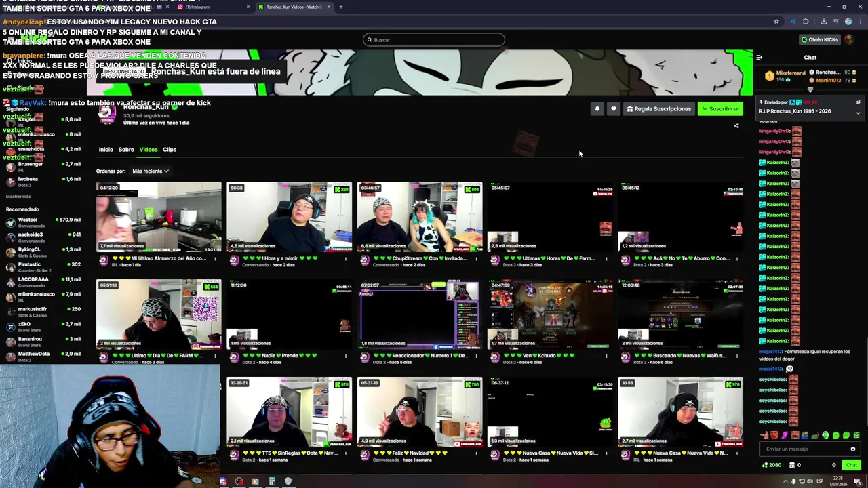Open the Reaccionador Numero 1 video thumbnail
The width and height of the screenshot is (868, 488).
[x=420, y=314]
